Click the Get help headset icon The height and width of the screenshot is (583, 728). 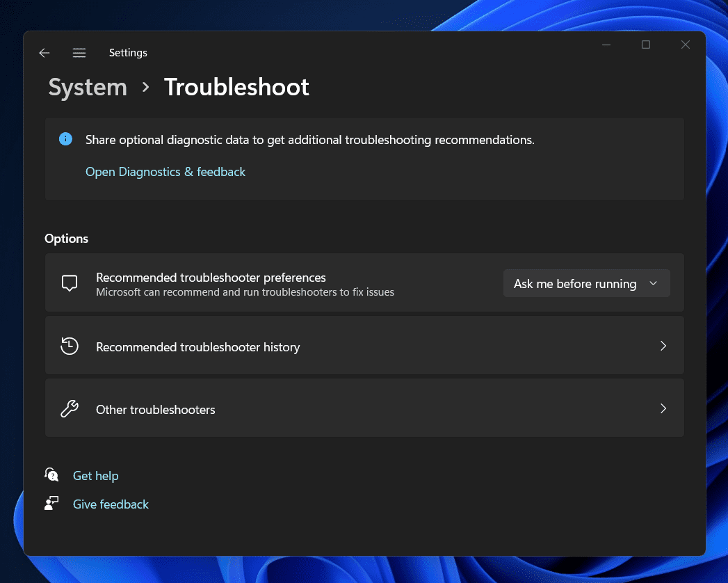coord(51,475)
